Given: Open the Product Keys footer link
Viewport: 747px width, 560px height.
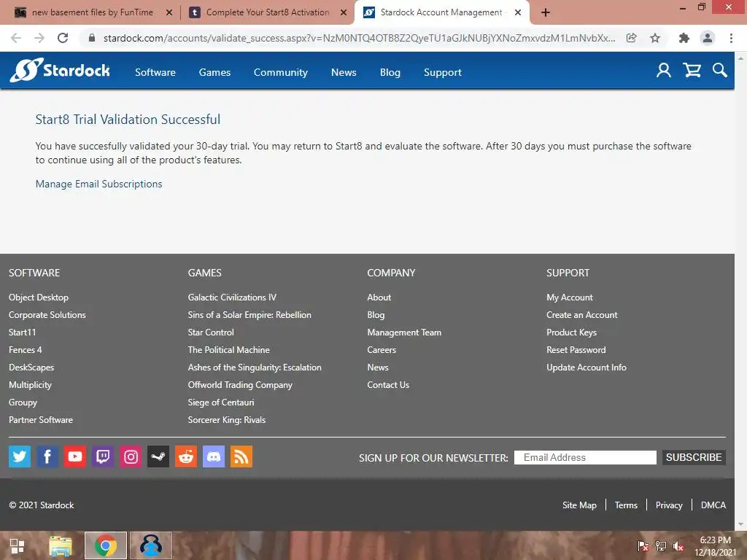Looking at the screenshot, I should click(x=572, y=332).
